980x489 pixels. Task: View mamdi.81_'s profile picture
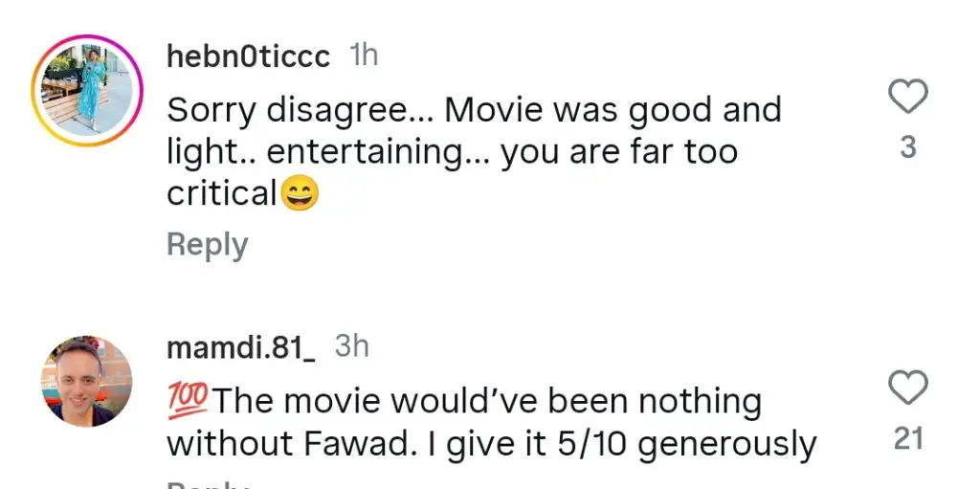(x=88, y=381)
